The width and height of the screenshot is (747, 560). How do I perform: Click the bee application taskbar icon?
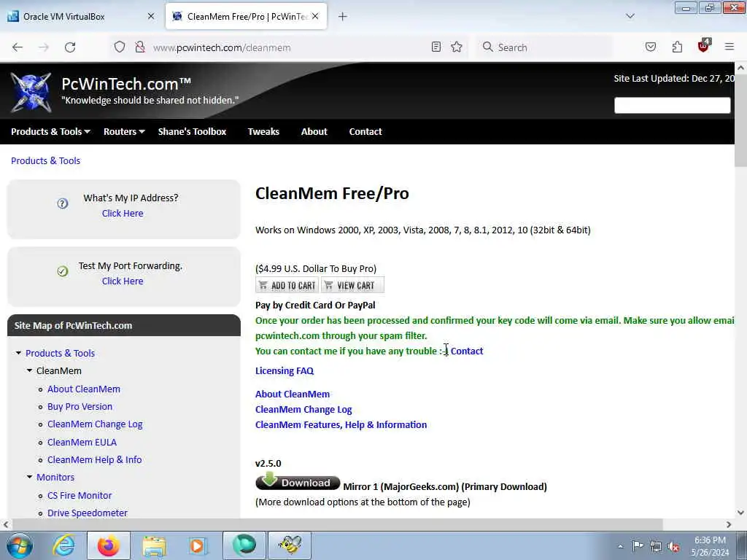pos(289,545)
